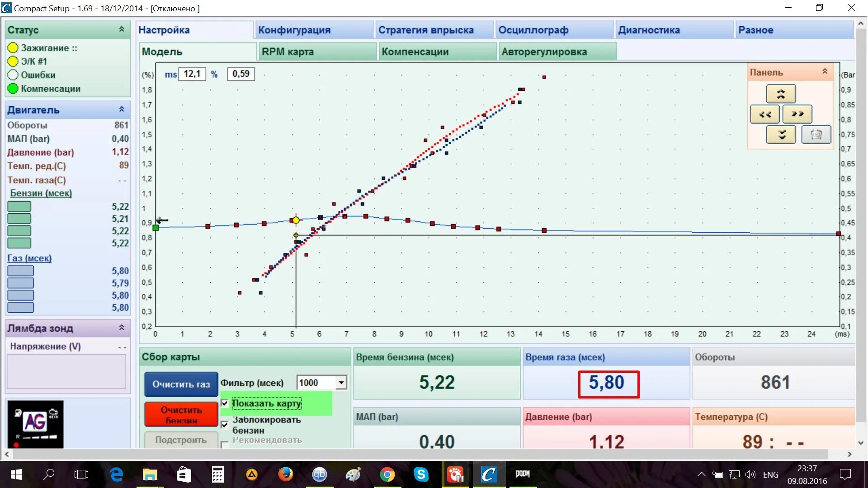Open the Фильтр (мсек) dropdown list
Screen dimensions: 868x488
[341, 383]
